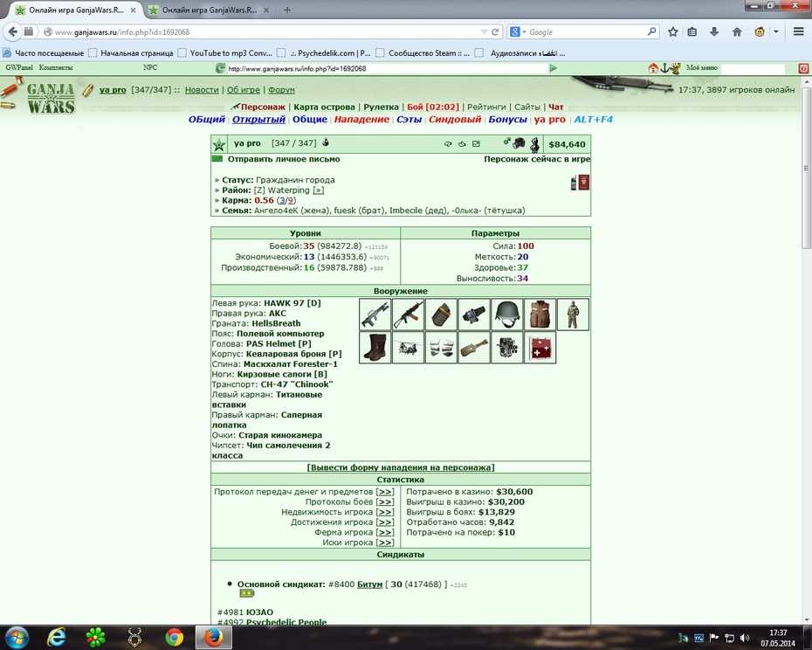Click Вывести форму нападения на персонажа
Viewport: 812px width, 650px height.
[401, 467]
